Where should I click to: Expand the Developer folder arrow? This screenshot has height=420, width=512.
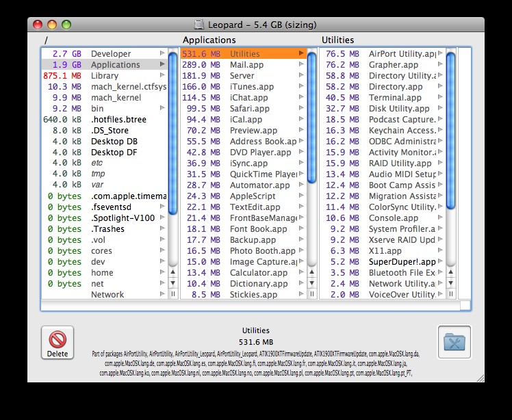[x=162, y=53]
